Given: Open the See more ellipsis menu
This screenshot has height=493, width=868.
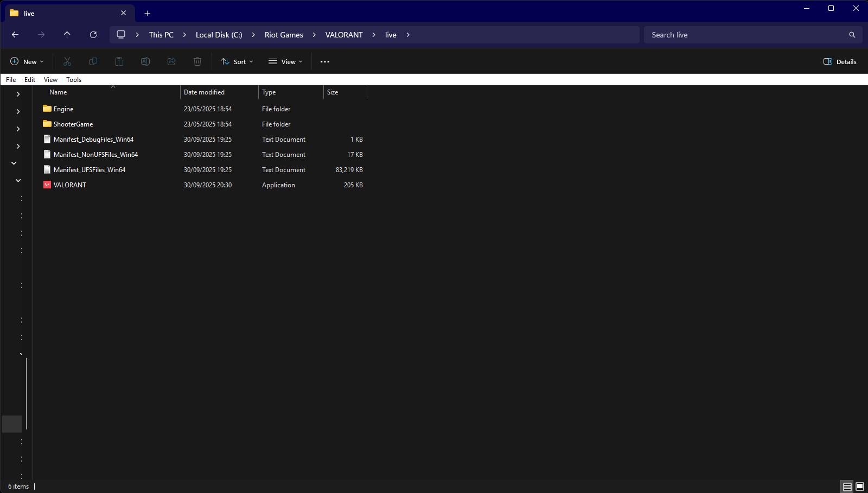Looking at the screenshot, I should (325, 62).
